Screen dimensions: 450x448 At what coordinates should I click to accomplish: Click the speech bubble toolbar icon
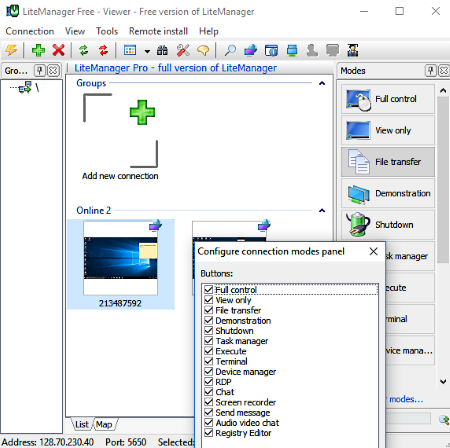[x=203, y=51]
